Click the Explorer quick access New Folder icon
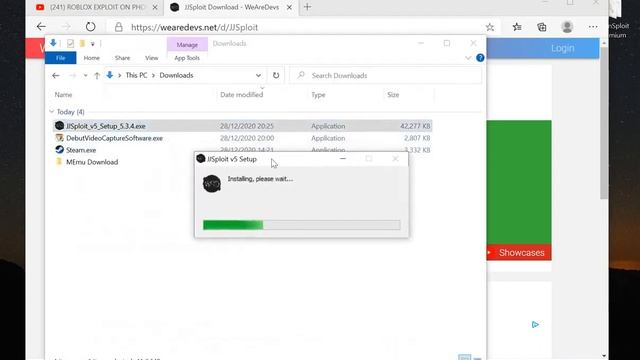 click(x=82, y=43)
